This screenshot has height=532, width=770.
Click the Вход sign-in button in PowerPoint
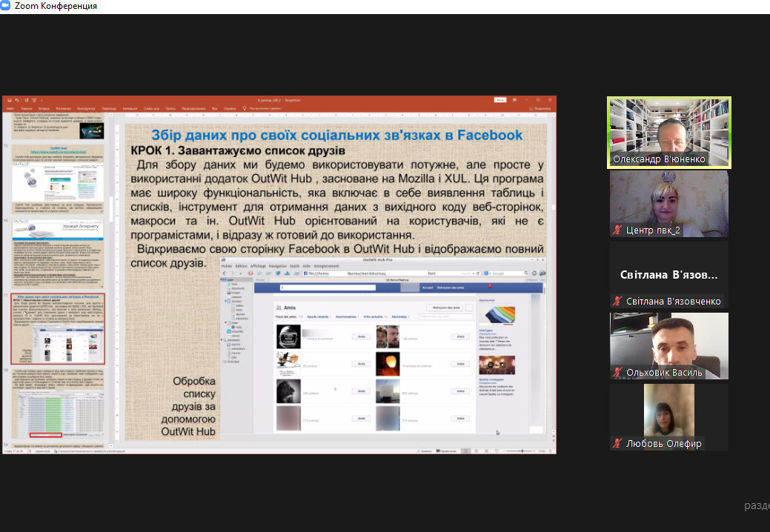click(500, 100)
